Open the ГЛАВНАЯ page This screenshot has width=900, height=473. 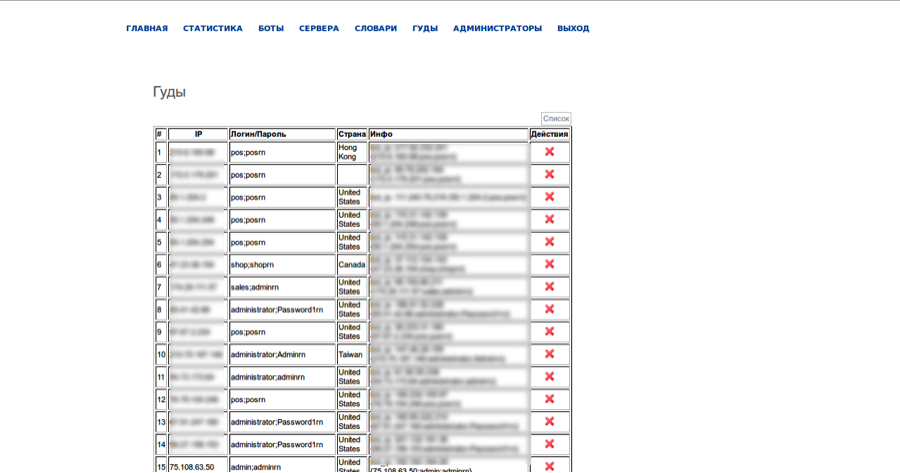pos(147,29)
